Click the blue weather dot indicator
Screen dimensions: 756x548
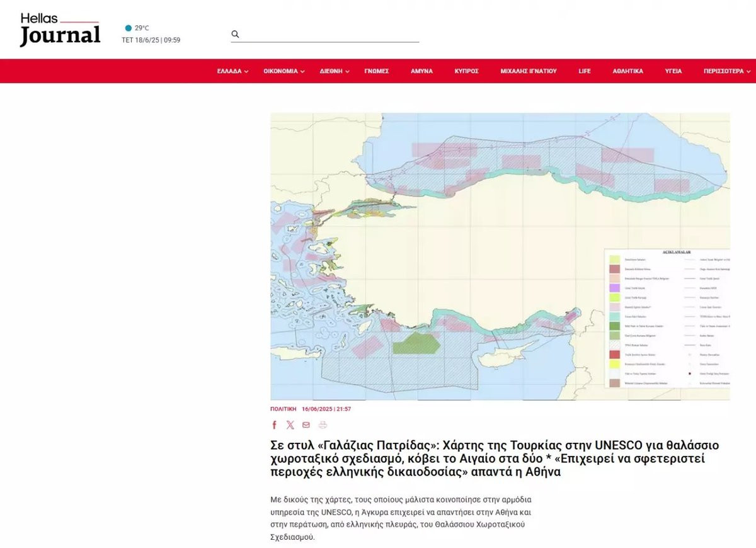129,28
